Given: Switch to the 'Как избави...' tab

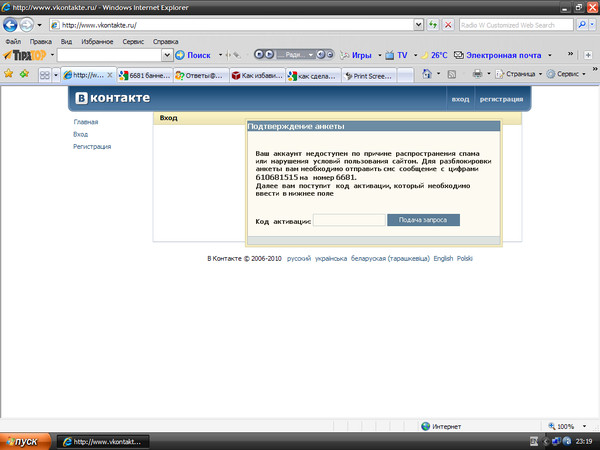Looking at the screenshot, I should [257, 75].
